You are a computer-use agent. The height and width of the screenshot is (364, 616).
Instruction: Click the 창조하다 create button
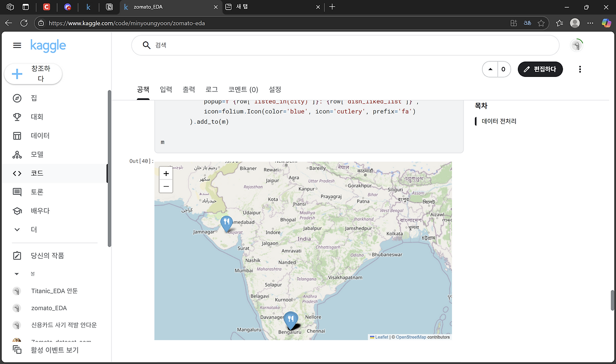coord(33,74)
